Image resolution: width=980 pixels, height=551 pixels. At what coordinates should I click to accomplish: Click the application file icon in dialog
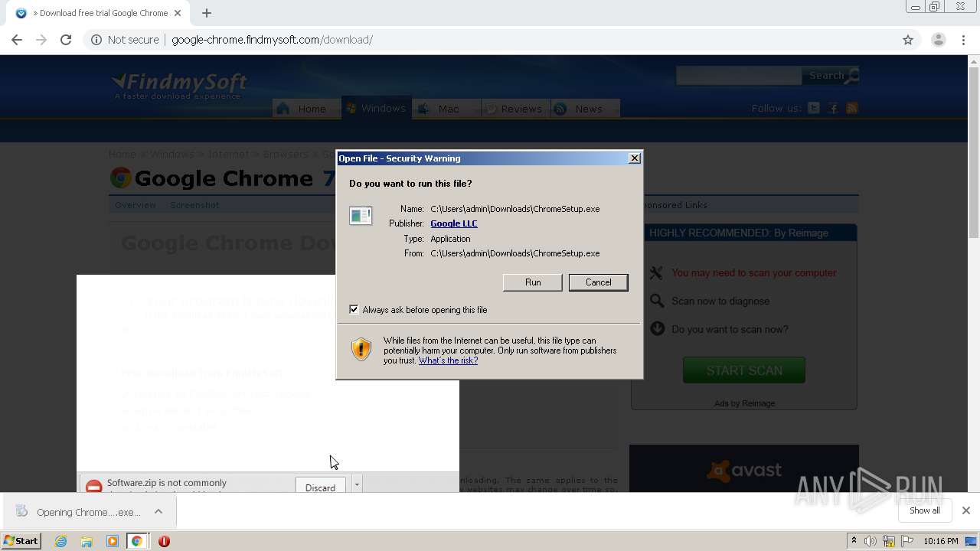pyautogui.click(x=361, y=216)
